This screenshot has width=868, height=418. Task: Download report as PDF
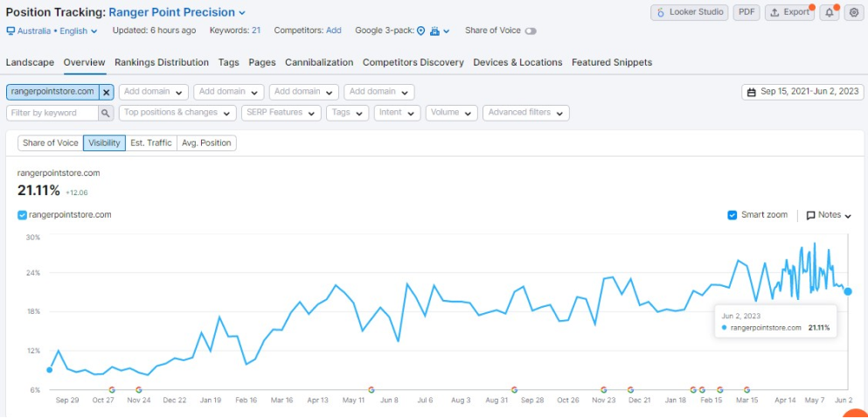[746, 12]
